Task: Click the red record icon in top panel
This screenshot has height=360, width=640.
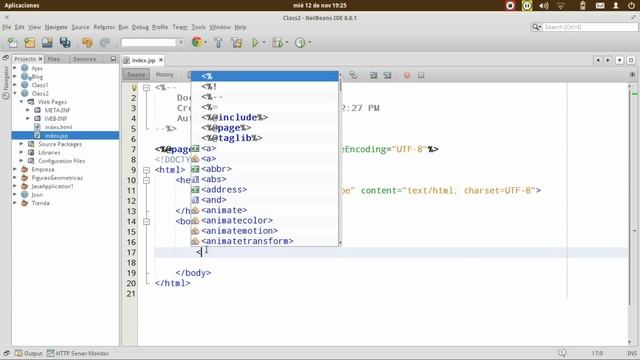Action: point(510,6)
